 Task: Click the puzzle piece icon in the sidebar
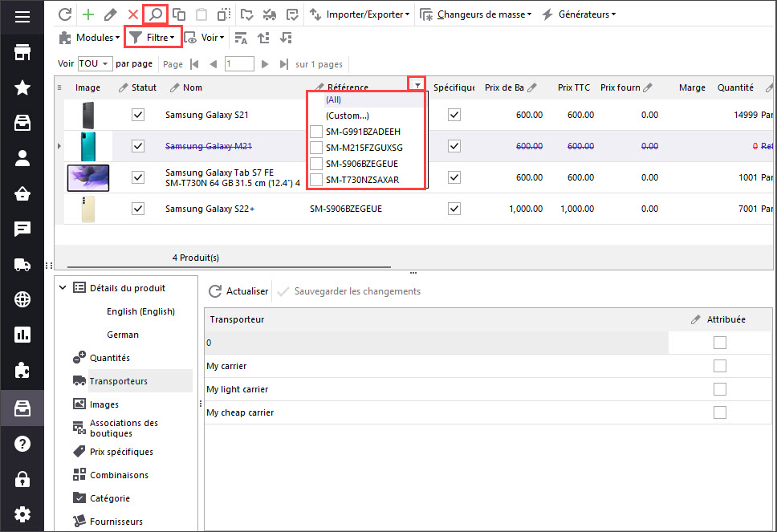(x=22, y=370)
